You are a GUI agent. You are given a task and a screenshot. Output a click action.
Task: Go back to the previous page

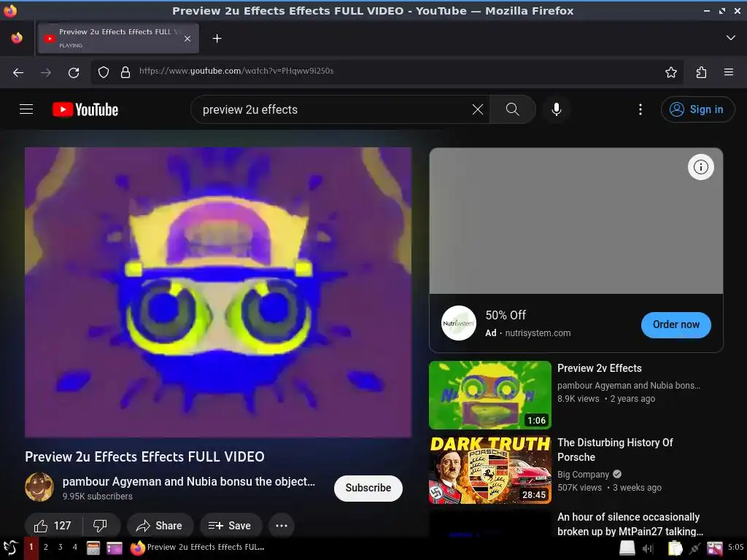click(18, 72)
